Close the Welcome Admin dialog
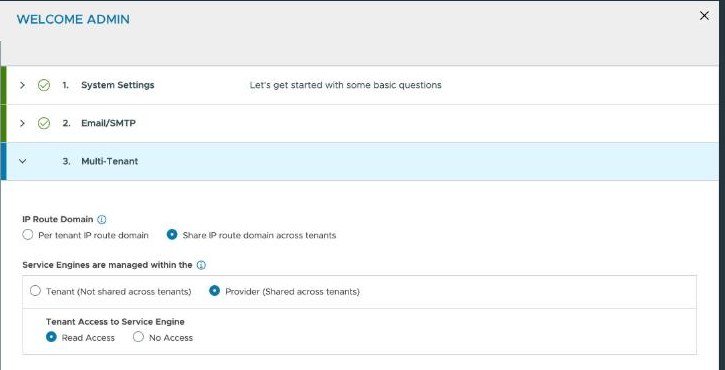Image resolution: width=725 pixels, height=370 pixels. 704,16
